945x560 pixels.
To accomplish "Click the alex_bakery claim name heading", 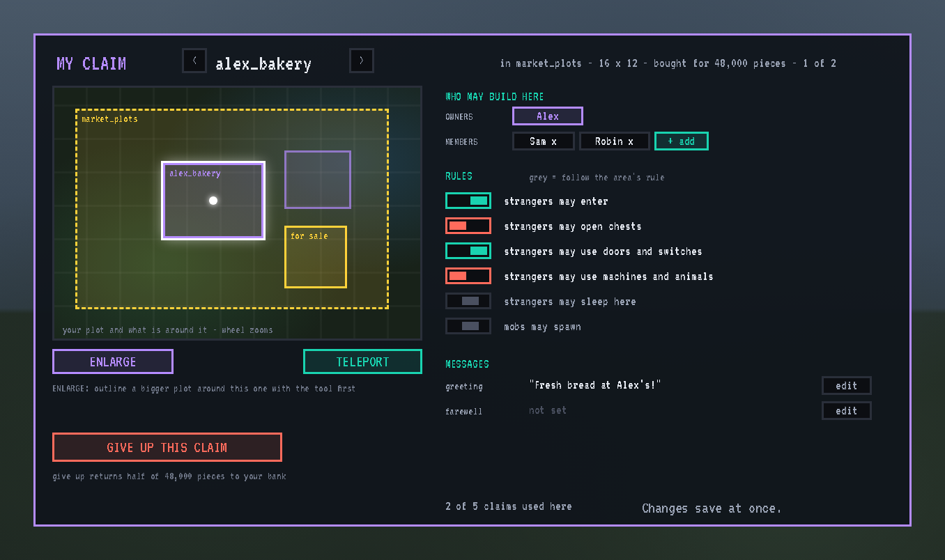I will [x=263, y=64].
